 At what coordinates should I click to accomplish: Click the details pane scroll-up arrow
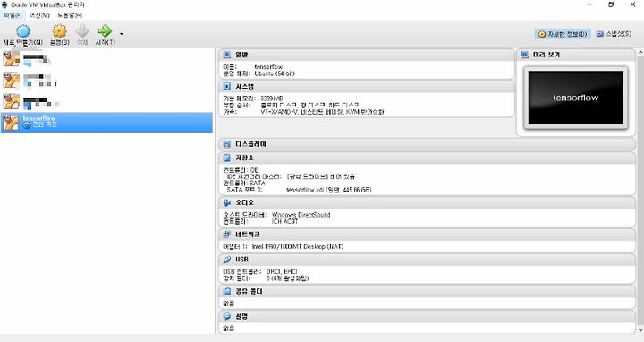click(x=640, y=53)
